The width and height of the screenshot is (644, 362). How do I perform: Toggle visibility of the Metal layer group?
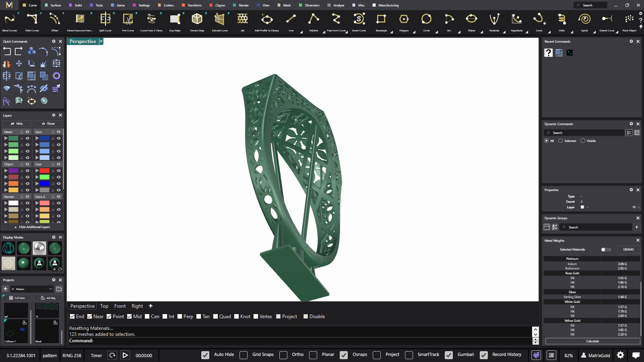(x=27, y=132)
